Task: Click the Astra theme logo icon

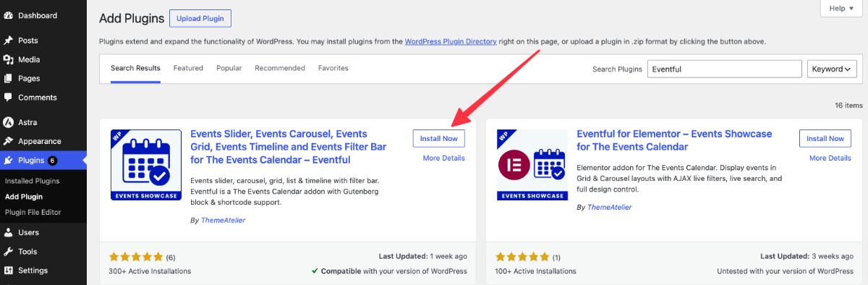Action: [x=8, y=122]
